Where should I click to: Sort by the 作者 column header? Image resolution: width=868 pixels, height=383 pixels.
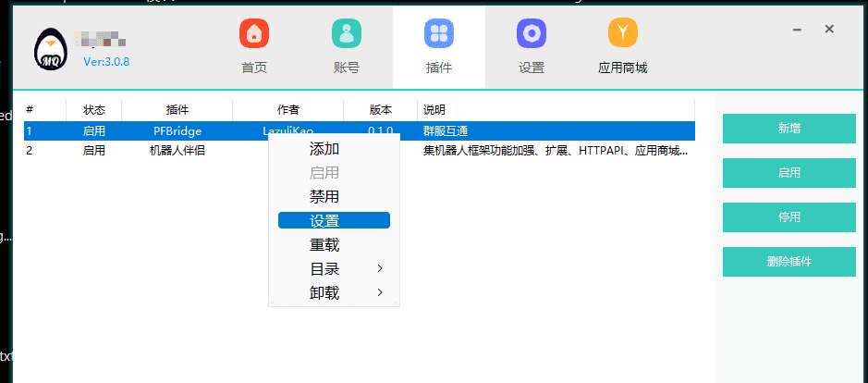pyautogui.click(x=287, y=110)
